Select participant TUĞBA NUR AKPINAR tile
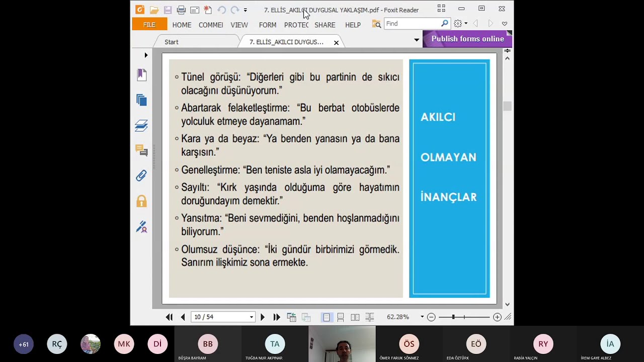Image resolution: width=644 pixels, height=362 pixels. coord(275,344)
